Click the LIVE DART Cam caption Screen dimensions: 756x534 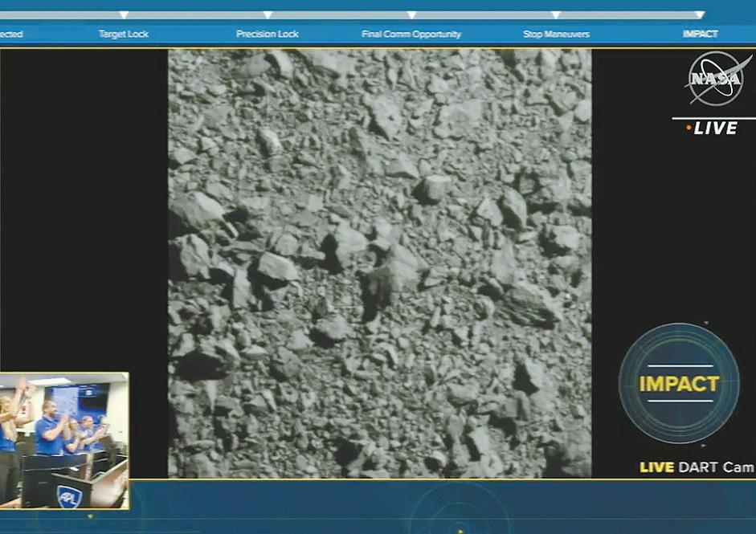point(697,467)
